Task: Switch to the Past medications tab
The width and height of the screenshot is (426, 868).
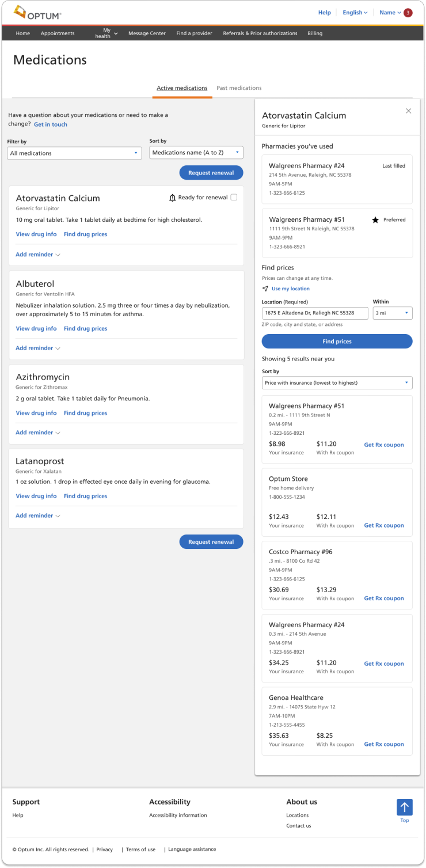Action: click(239, 88)
